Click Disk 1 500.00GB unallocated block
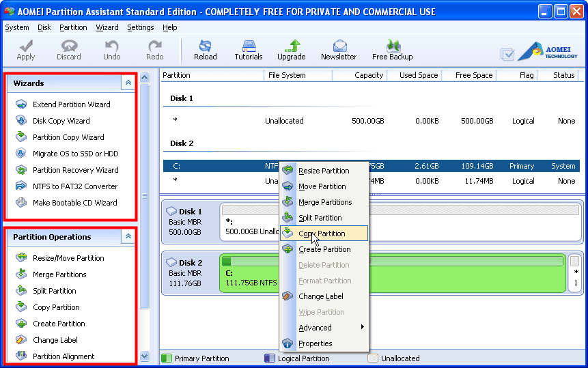The height and width of the screenshot is (368, 588). [400, 222]
